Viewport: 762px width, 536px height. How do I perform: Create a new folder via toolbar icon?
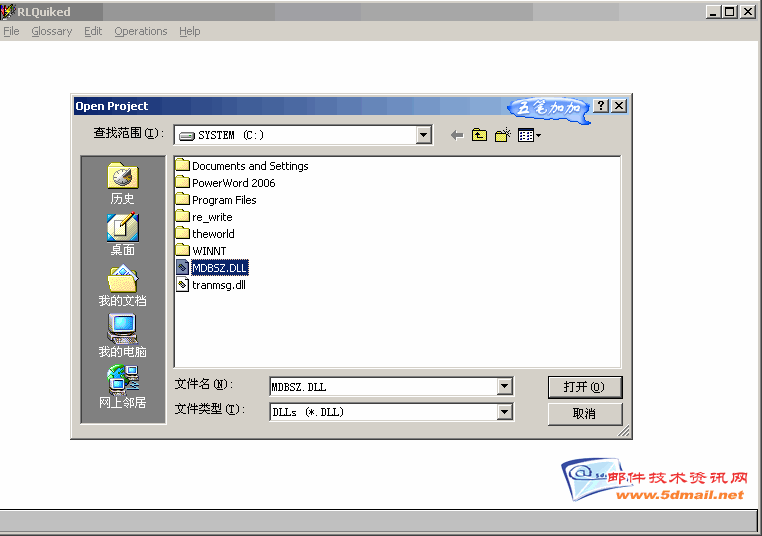[503, 135]
